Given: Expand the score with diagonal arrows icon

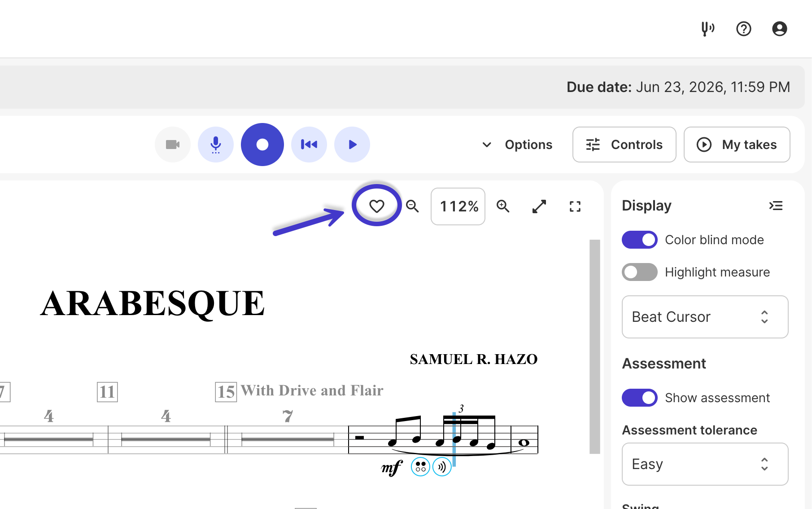Looking at the screenshot, I should tap(539, 206).
